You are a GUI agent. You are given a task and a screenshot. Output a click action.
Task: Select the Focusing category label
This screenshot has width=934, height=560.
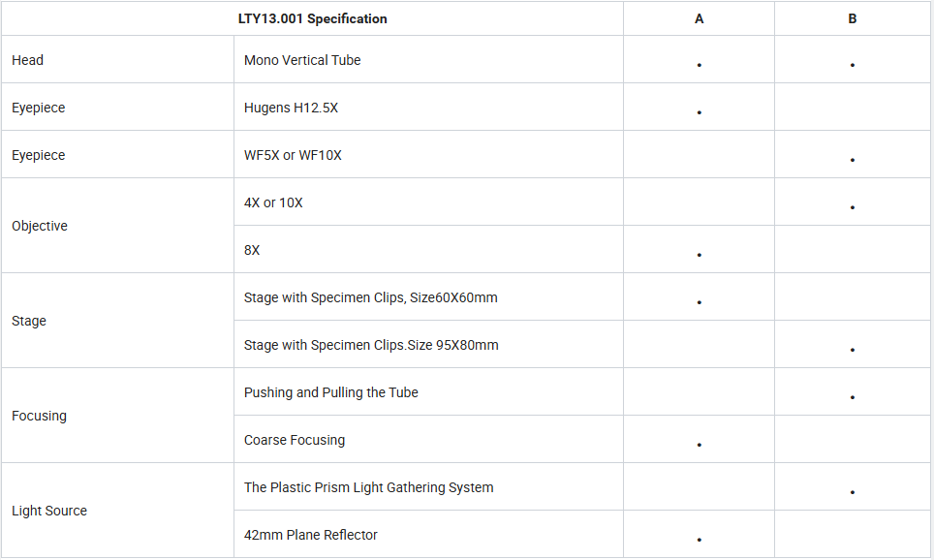coord(39,416)
